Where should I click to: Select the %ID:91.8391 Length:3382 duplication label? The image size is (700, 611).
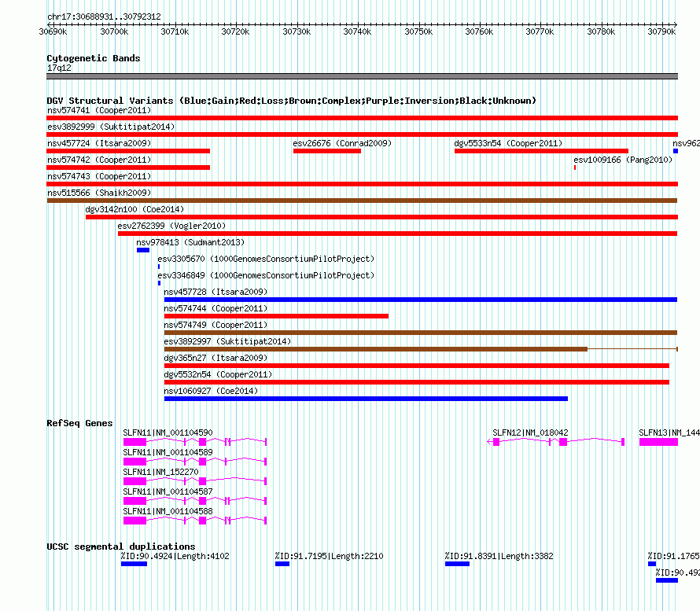pyautogui.click(x=499, y=556)
